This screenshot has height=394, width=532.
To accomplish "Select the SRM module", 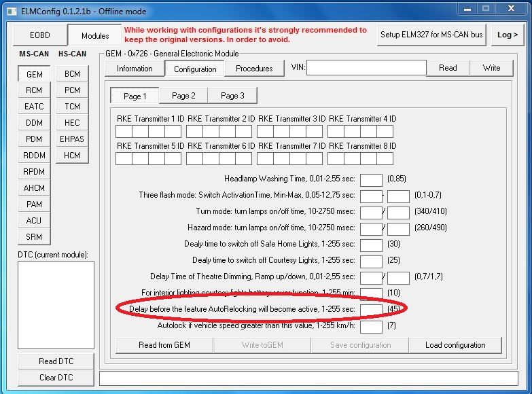I will [x=34, y=237].
